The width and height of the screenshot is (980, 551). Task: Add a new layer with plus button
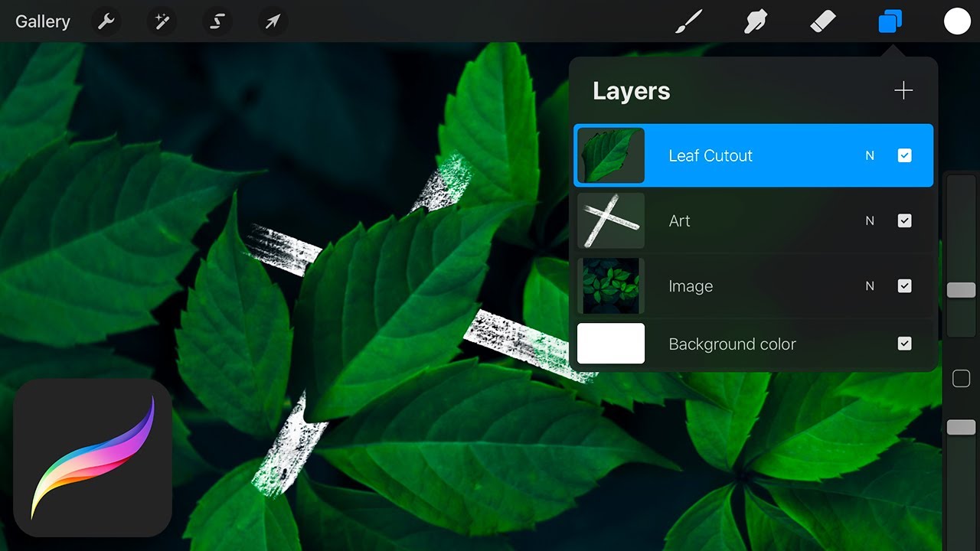click(903, 91)
